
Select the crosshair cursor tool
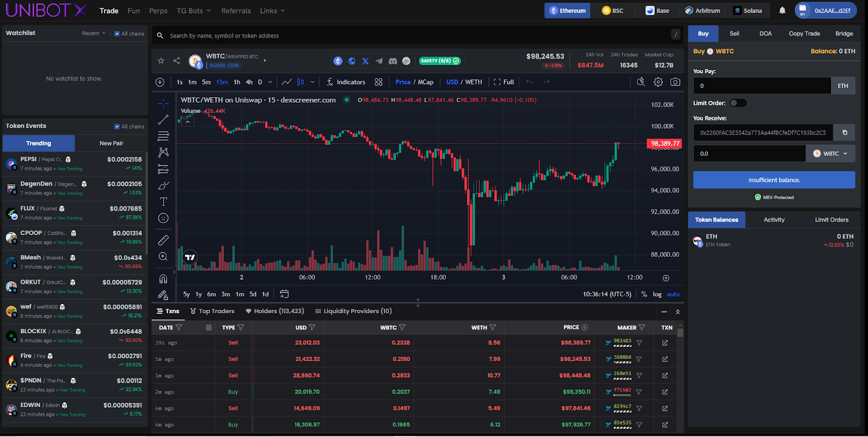163,103
